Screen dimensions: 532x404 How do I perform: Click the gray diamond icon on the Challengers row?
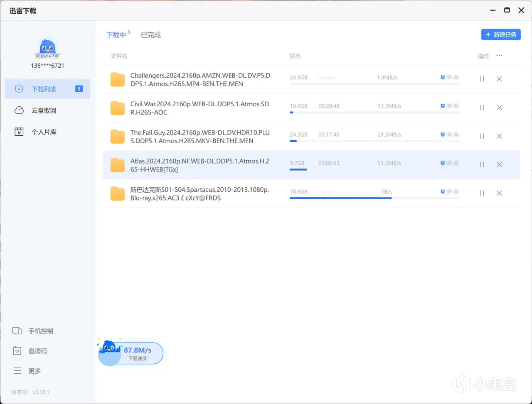(449, 77)
